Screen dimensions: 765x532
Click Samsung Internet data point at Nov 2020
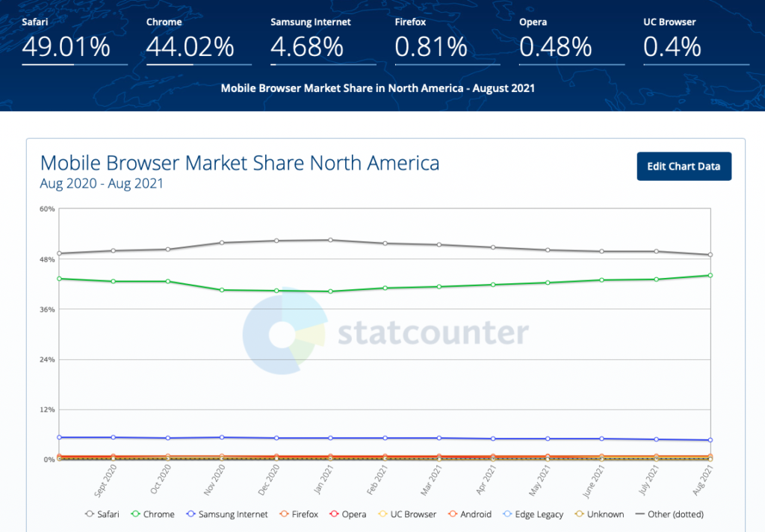coord(222,438)
